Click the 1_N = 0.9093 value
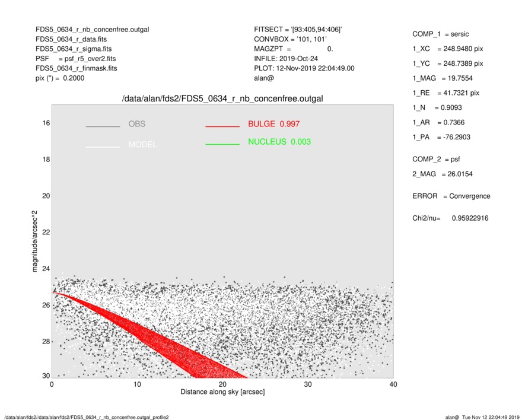The height and width of the screenshot is (420, 525). tap(437, 108)
